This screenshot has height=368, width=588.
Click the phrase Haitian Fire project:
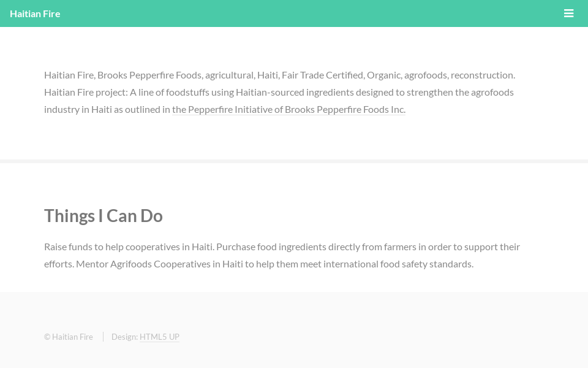[x=86, y=92]
